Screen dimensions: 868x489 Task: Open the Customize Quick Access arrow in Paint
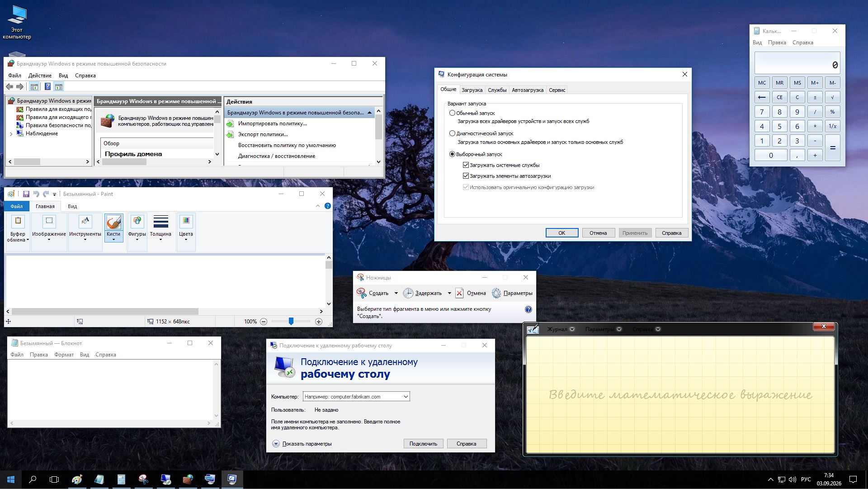click(54, 195)
